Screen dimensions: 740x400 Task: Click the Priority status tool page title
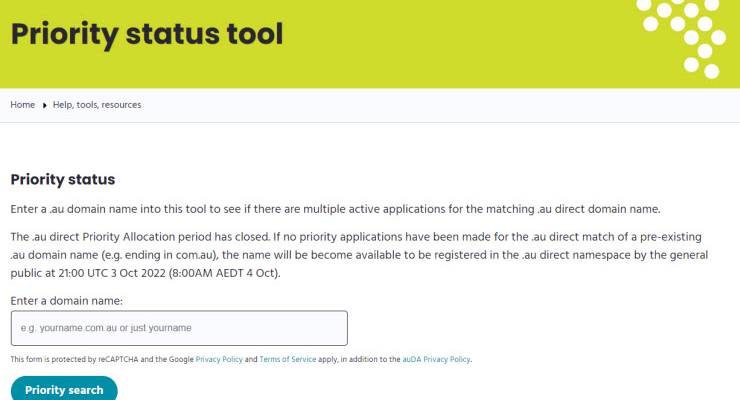pos(147,34)
